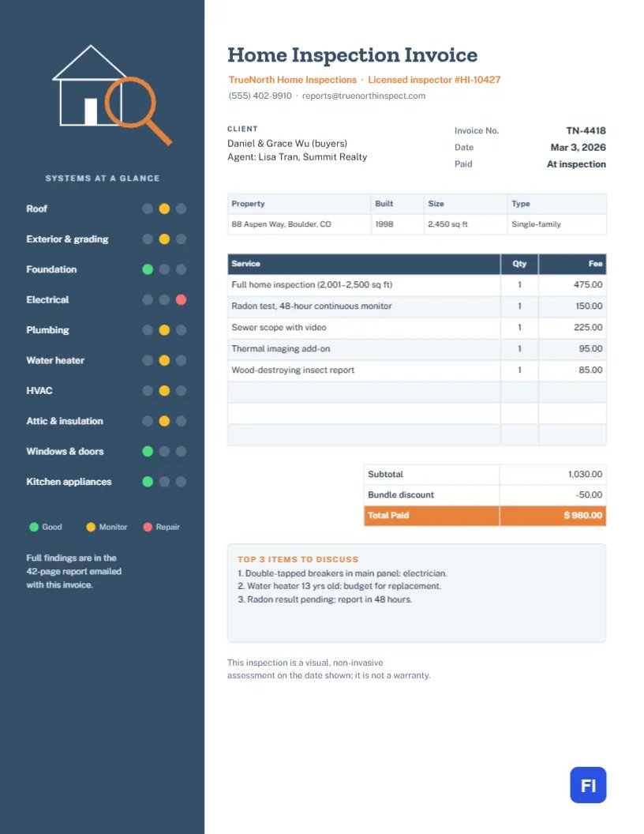The image size is (644, 834).
Task: Click the red status dot for Electrical
Action: [181, 299]
